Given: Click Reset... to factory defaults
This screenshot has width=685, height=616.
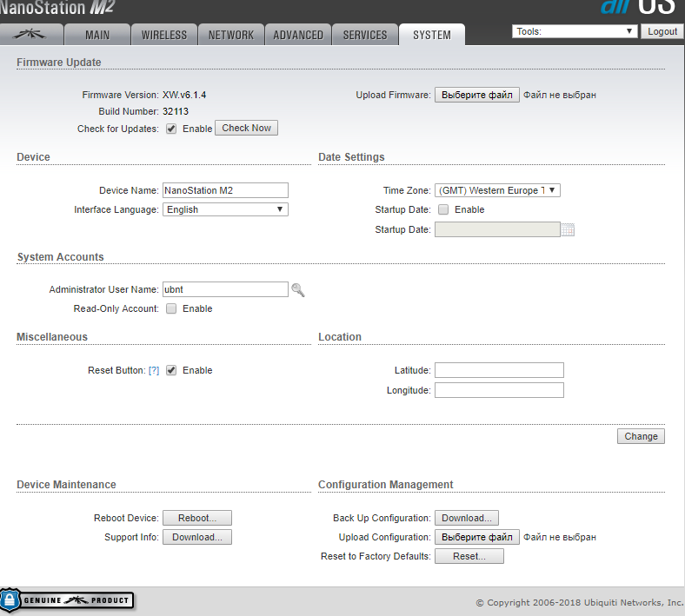Looking at the screenshot, I should [469, 556].
